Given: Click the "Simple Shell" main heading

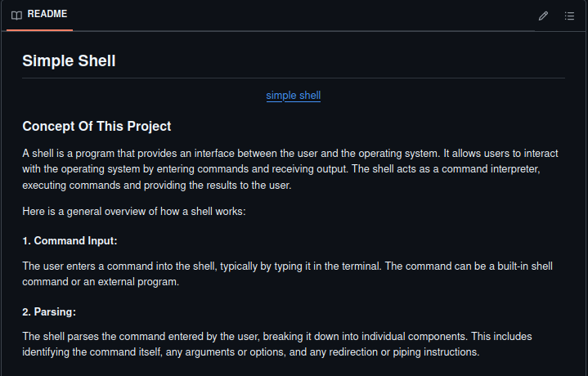Looking at the screenshot, I should pos(69,61).
